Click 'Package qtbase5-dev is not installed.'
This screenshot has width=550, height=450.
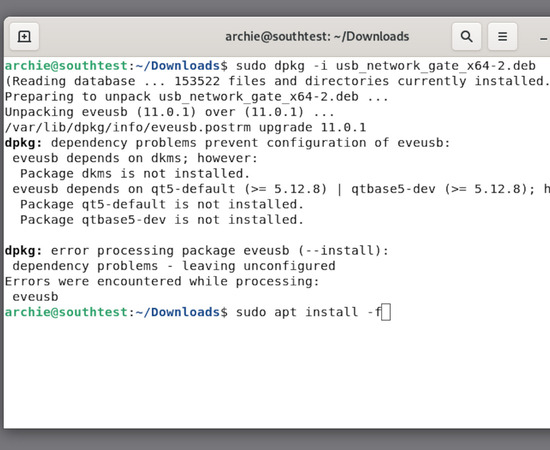[x=162, y=220]
